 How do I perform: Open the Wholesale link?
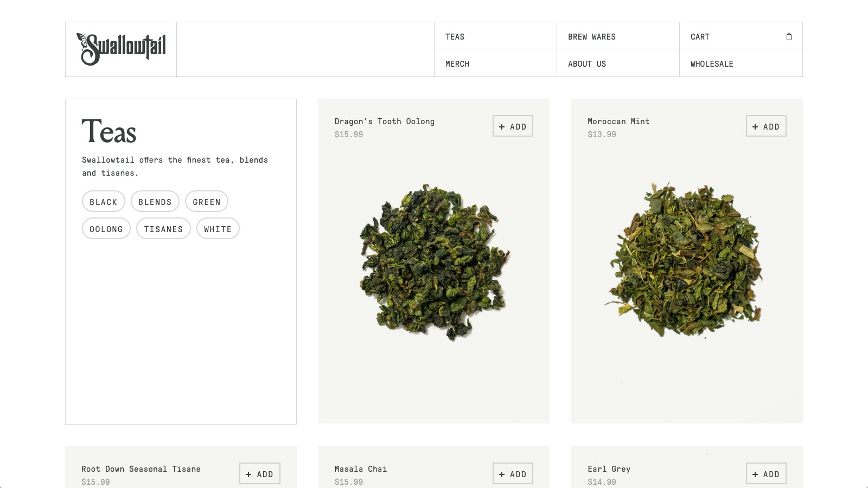712,63
